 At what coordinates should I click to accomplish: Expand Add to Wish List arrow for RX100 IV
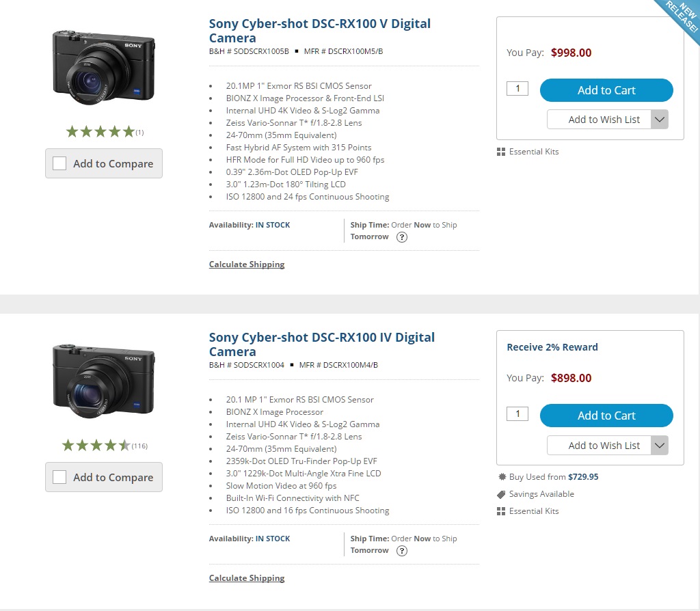pyautogui.click(x=659, y=446)
